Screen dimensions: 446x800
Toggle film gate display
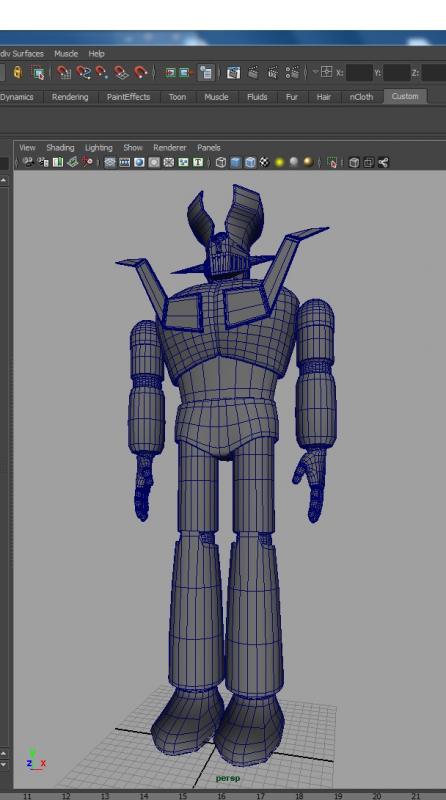pos(125,162)
